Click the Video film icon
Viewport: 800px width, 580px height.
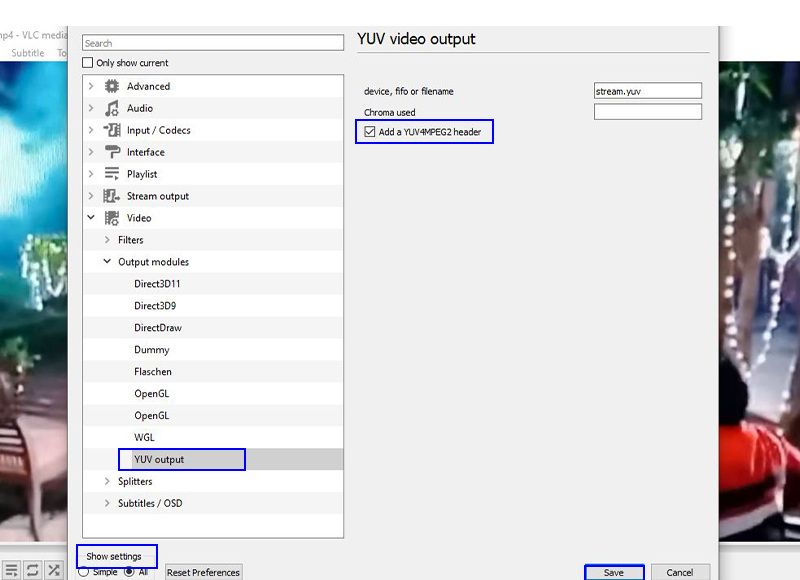[x=112, y=219]
